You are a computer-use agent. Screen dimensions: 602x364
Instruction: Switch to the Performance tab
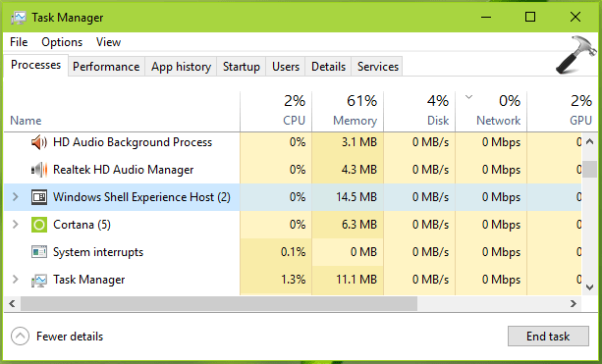tap(106, 67)
